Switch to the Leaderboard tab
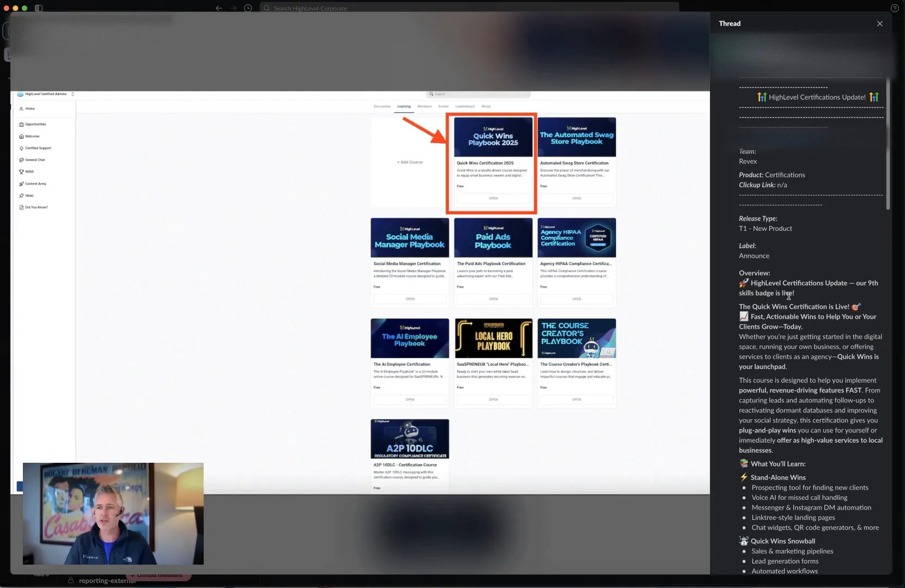 point(465,107)
